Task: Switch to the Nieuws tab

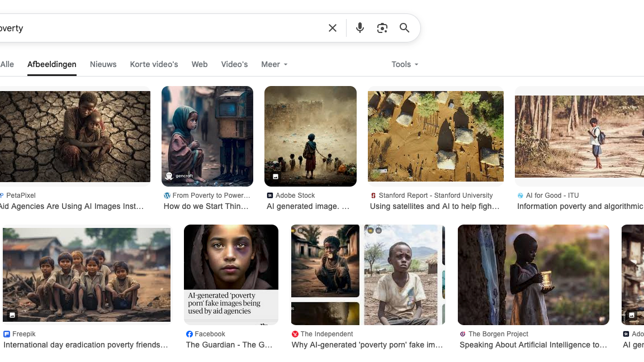Action: point(103,64)
